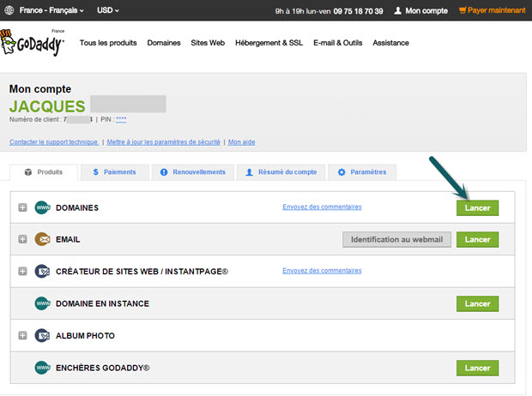This screenshot has width=532, height=396.
Task: Click the DOMAINES row label
Action: (77, 207)
